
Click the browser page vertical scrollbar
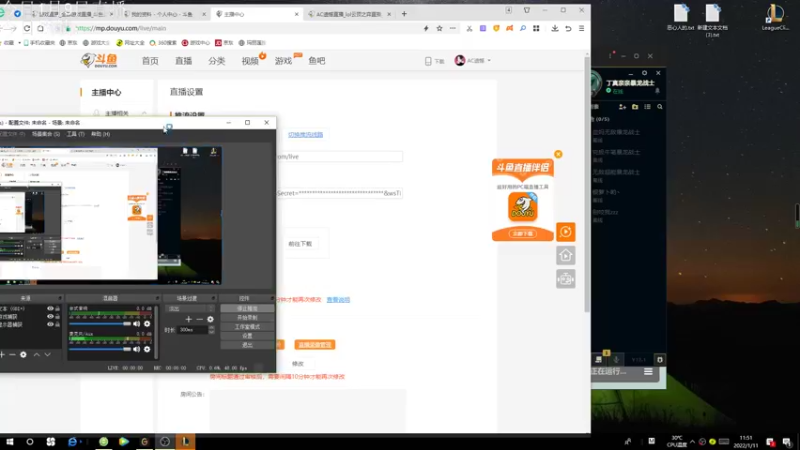coord(587,184)
